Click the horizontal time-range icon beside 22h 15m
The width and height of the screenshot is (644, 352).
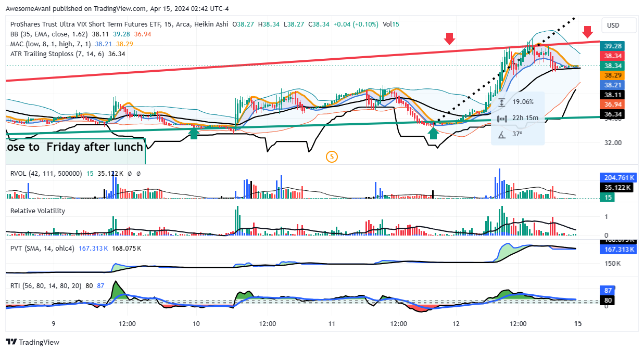pos(501,118)
